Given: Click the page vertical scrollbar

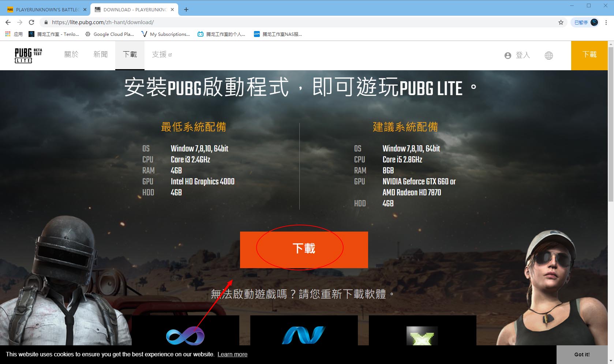Looking at the screenshot, I should (x=611, y=124).
